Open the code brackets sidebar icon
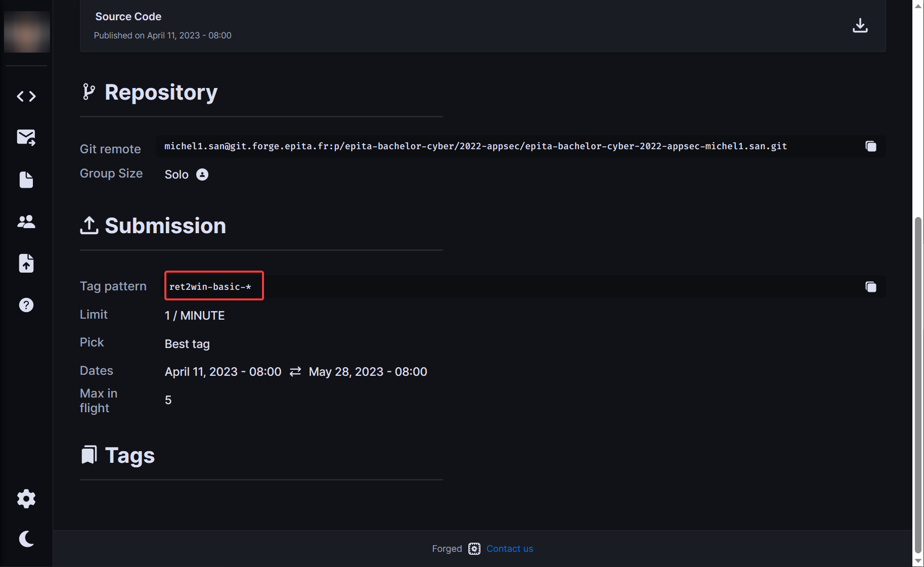924x567 pixels. 26,96
